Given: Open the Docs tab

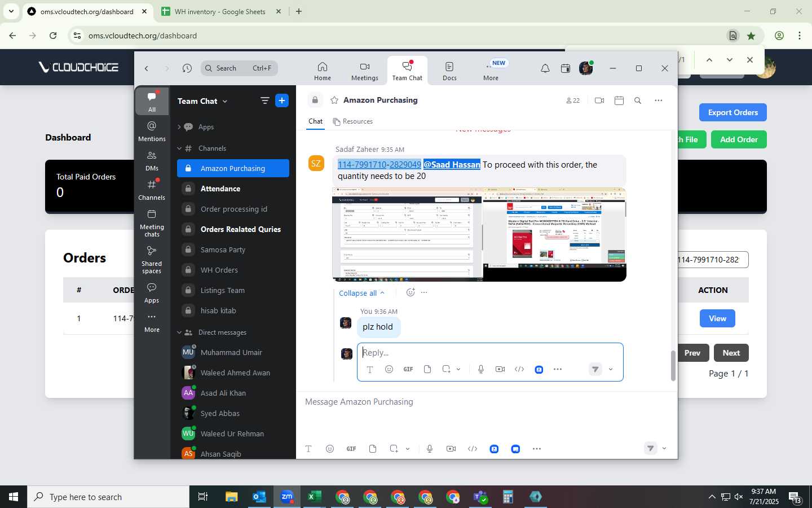Looking at the screenshot, I should click(x=449, y=71).
